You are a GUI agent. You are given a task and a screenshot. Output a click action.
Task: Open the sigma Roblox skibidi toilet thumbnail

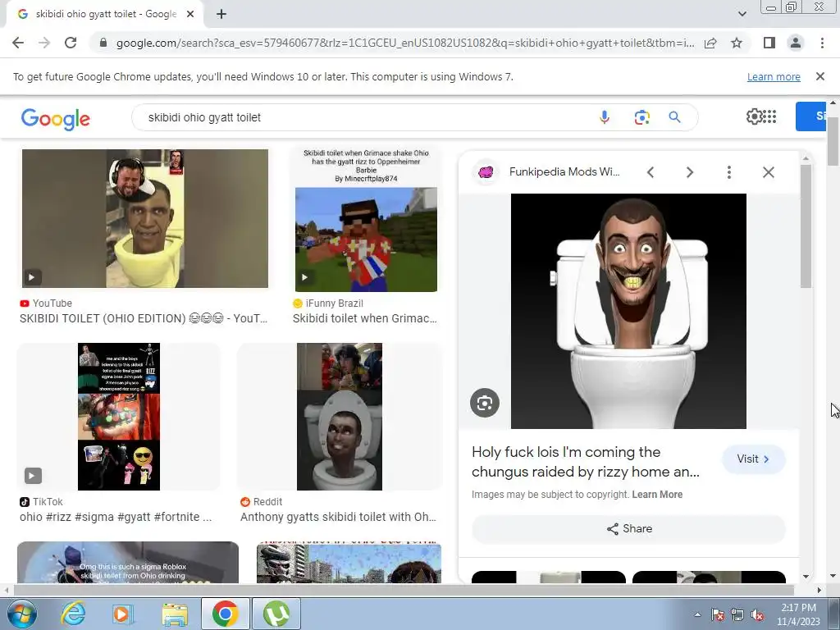[x=128, y=563]
